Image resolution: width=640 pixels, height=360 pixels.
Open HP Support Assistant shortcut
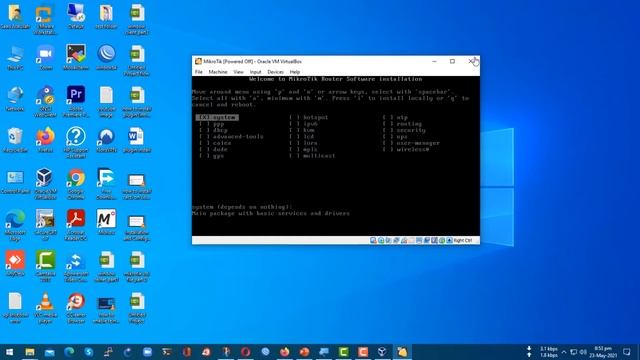[x=76, y=142]
